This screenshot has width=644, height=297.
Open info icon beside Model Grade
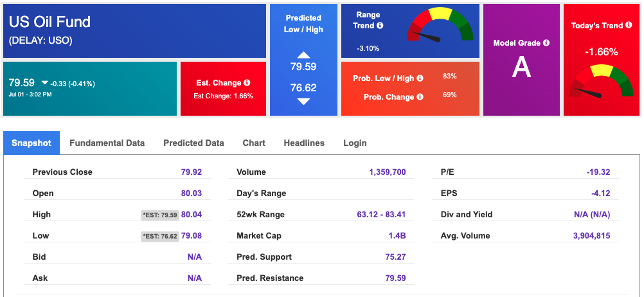tap(546, 42)
